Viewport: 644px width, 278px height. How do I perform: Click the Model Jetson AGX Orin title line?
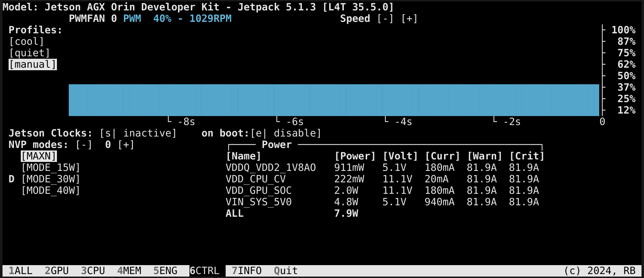pyautogui.click(x=198, y=7)
